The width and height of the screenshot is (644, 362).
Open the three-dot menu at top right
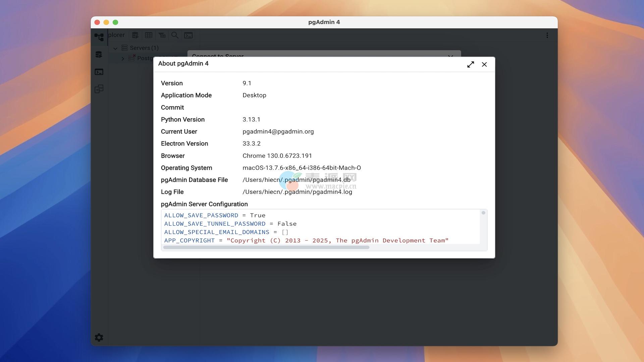point(547,35)
